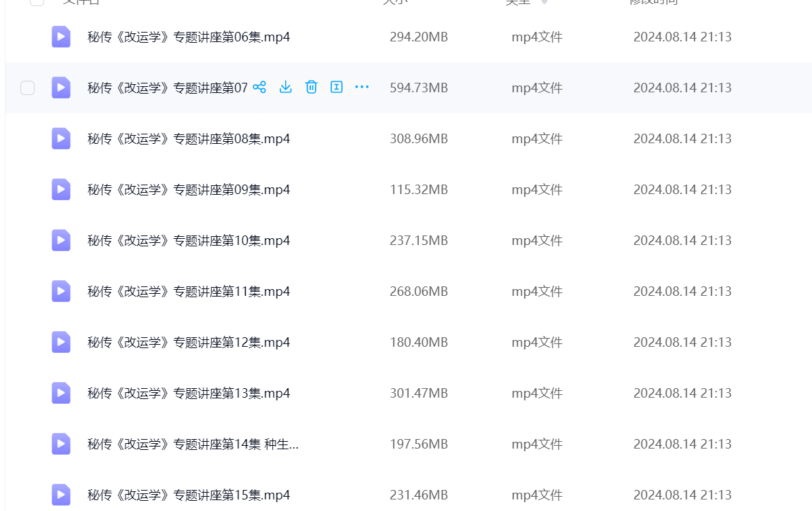Click the 308.96MB size cell of episode 08
This screenshot has width=812, height=511.
(418, 138)
